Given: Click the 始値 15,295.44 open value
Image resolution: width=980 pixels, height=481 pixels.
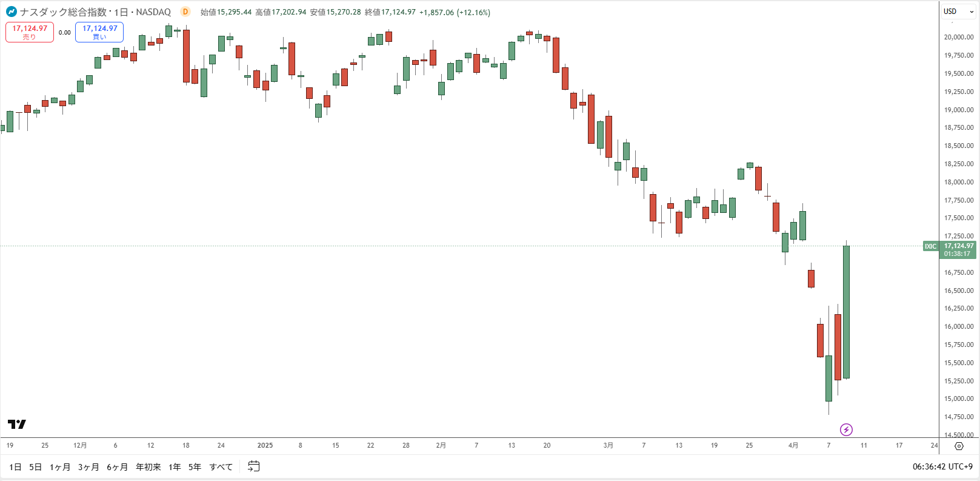Looking at the screenshot, I should tap(226, 12).
